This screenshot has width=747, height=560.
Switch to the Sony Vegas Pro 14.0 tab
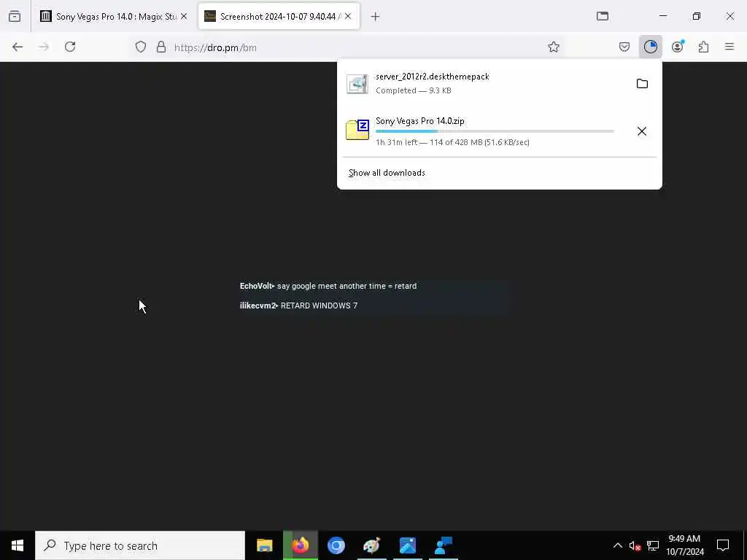114,16
